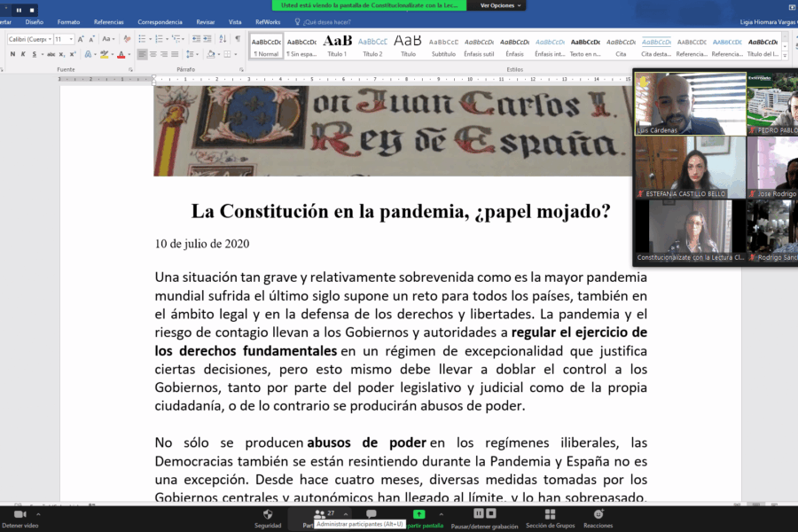Switch to the Revisar ribbon tab
Screen dimensions: 798x532
pyautogui.click(x=205, y=21)
